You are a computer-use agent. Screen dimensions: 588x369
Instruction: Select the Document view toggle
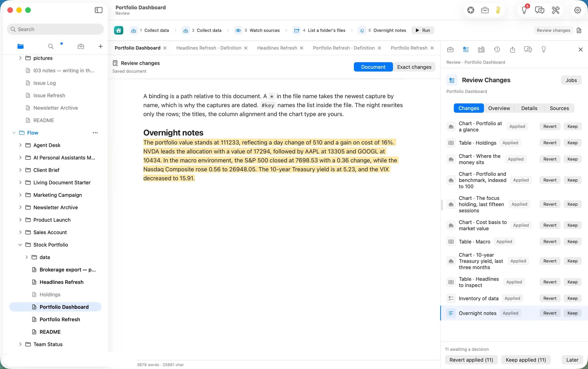[373, 67]
